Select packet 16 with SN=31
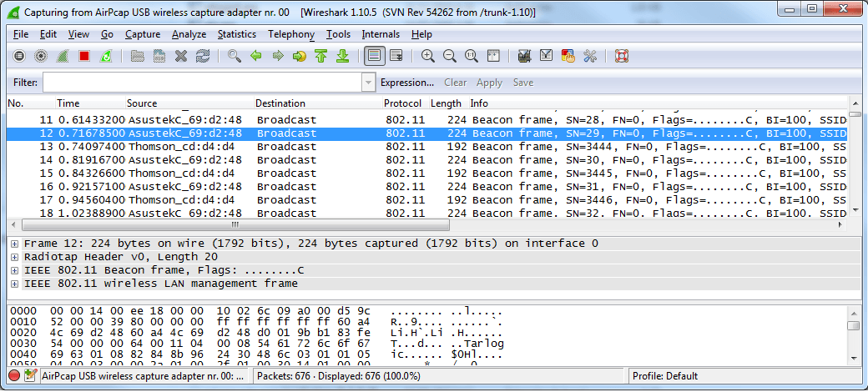 (426, 186)
